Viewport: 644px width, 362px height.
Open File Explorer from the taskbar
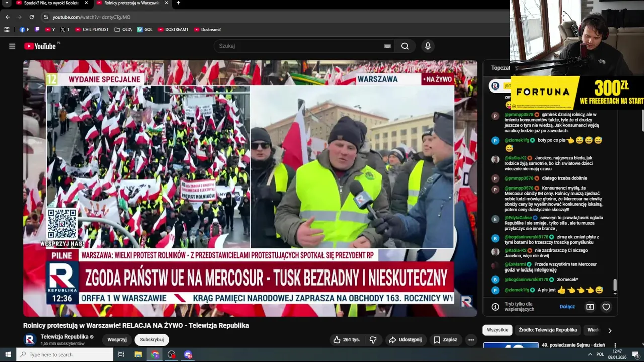click(138, 355)
